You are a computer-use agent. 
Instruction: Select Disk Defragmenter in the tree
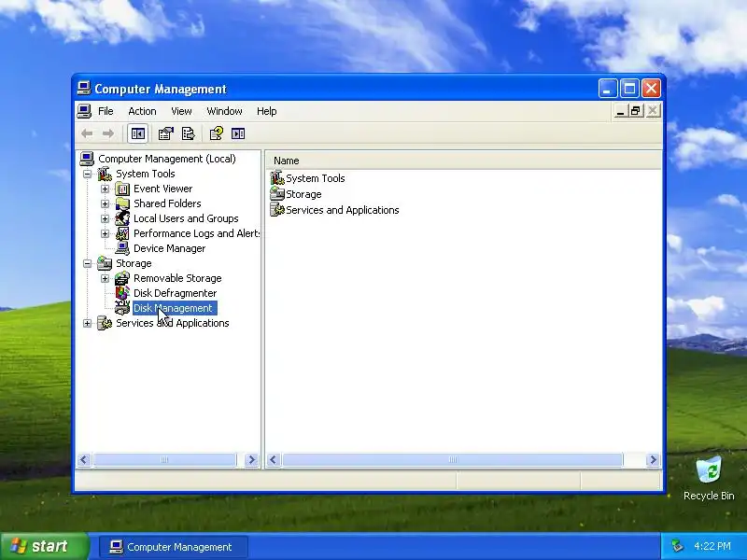pos(175,293)
